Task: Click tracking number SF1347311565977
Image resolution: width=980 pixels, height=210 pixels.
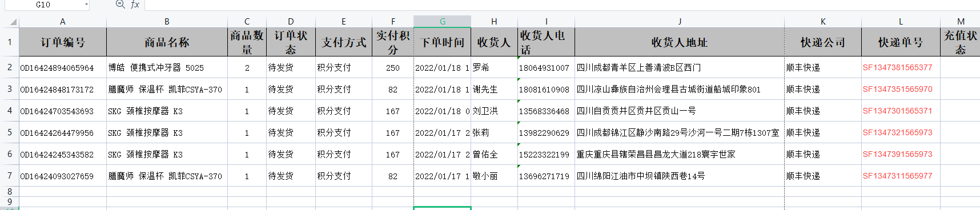Action: [x=901, y=176]
